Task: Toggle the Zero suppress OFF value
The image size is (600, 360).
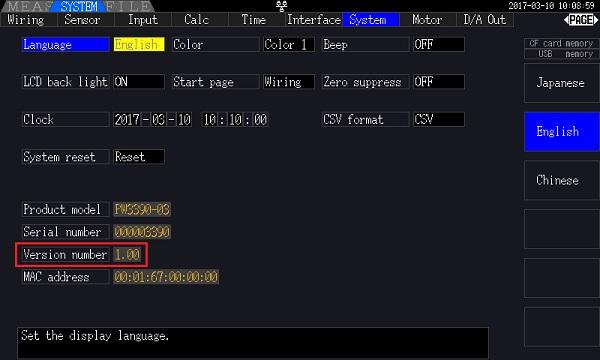Action: (x=439, y=82)
